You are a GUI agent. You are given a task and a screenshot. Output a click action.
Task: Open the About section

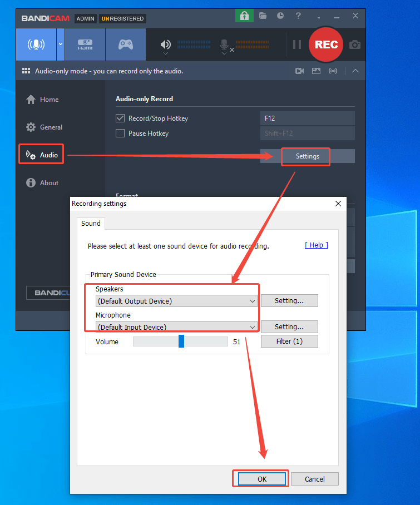click(x=42, y=182)
